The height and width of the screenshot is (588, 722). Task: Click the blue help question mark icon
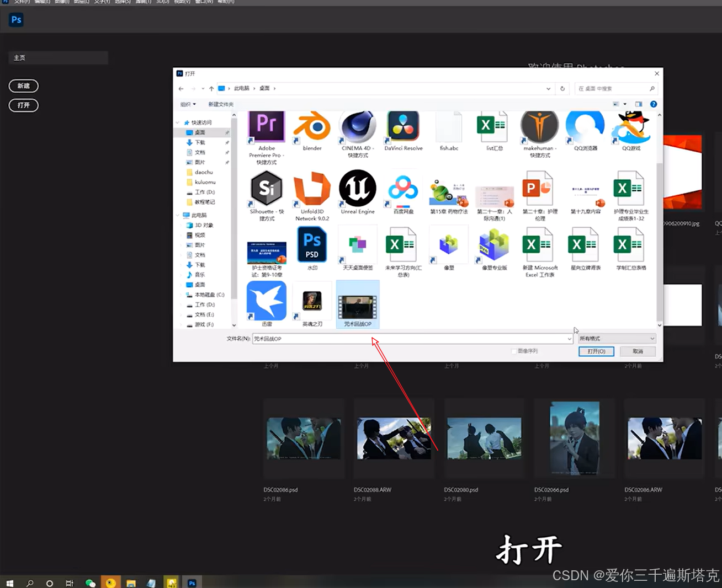(x=654, y=104)
